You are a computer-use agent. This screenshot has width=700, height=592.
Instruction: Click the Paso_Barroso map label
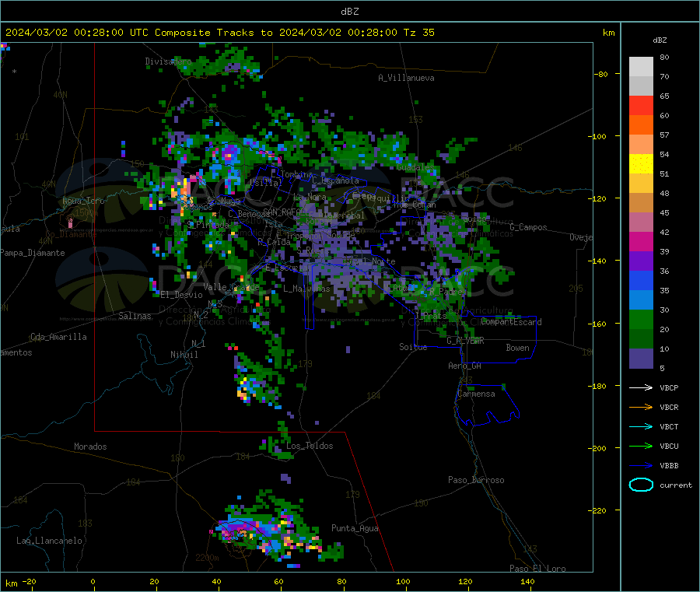point(476,480)
